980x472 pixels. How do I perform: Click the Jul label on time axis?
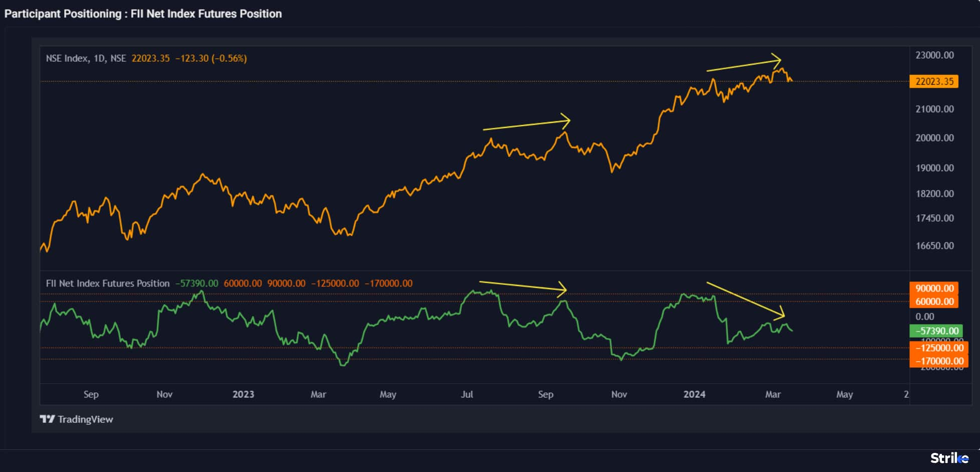tap(467, 394)
